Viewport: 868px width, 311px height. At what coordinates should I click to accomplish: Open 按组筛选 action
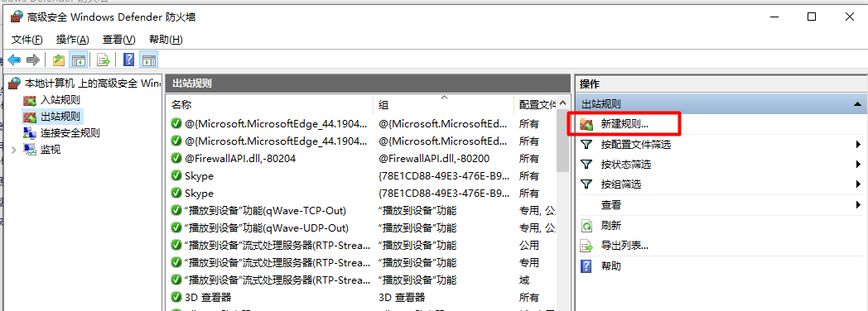(x=621, y=184)
